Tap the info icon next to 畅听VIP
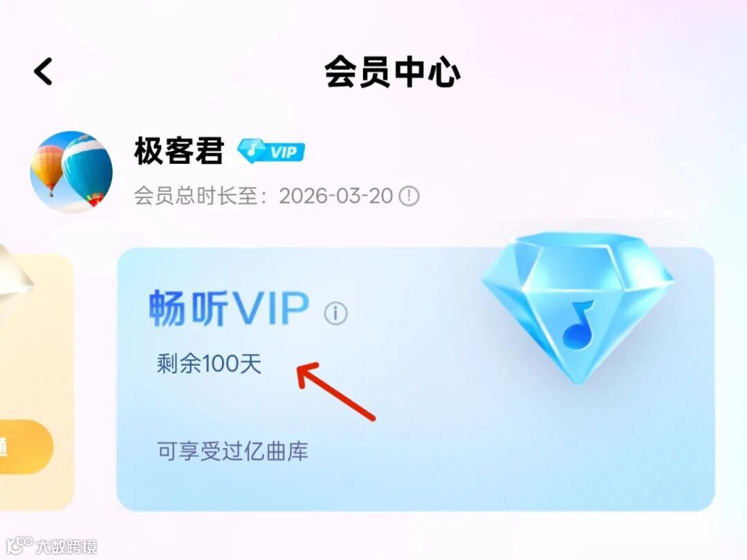The height and width of the screenshot is (560, 747). click(x=336, y=313)
